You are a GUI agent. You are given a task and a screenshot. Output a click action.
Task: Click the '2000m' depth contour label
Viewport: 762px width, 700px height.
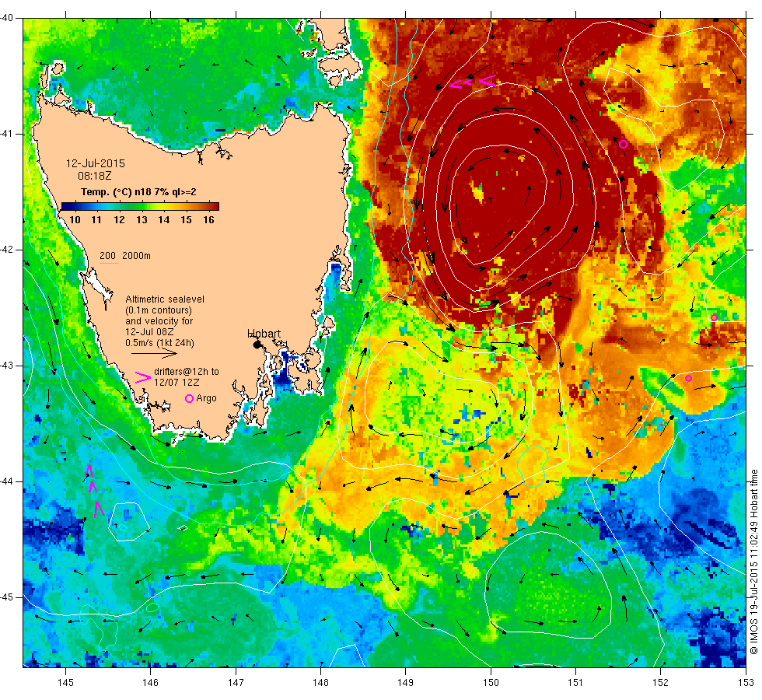pos(136,256)
